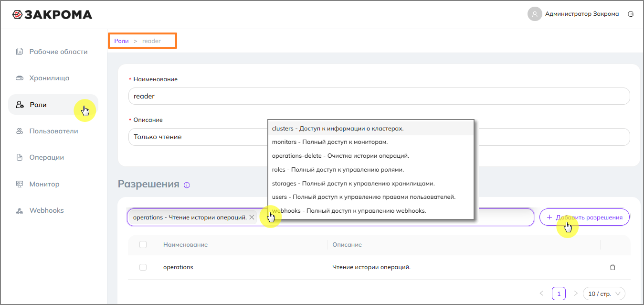
Task: Open the 10 / стр. page size dropdown
Action: pyautogui.click(x=604, y=294)
